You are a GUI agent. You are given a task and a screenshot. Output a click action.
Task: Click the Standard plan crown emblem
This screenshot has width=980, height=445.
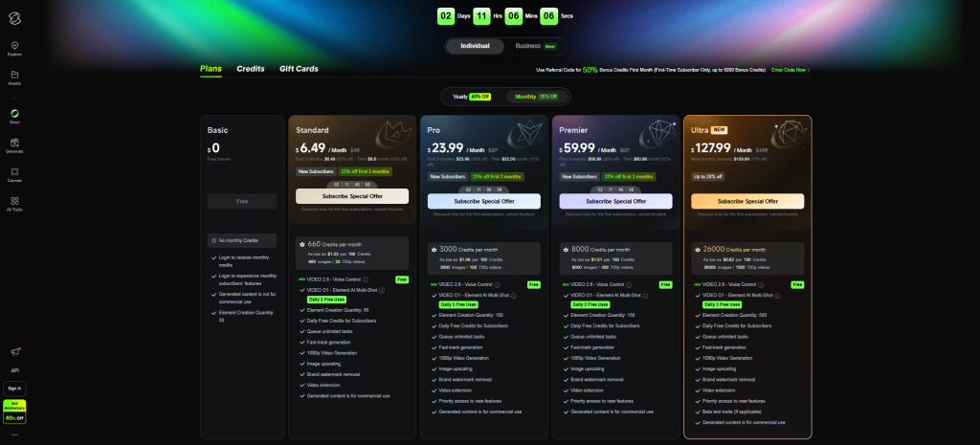pos(393,135)
